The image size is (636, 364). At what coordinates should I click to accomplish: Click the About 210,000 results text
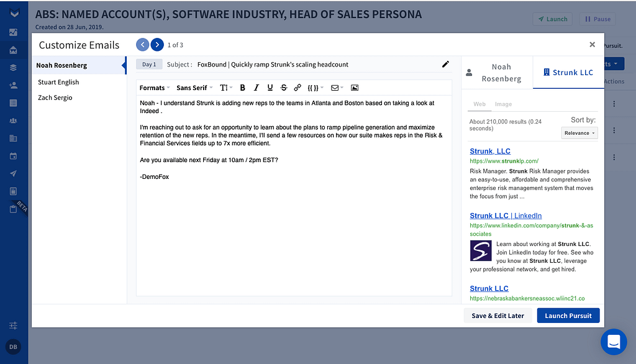click(506, 125)
